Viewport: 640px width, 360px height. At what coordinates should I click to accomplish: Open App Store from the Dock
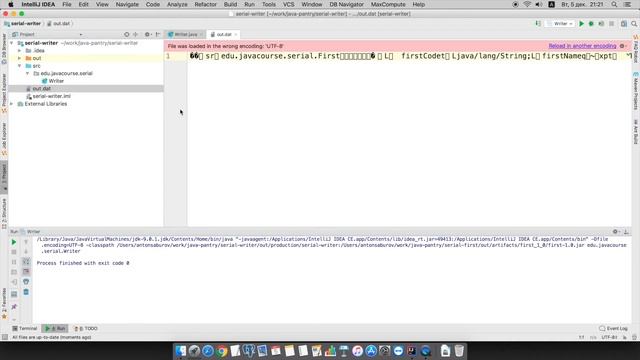[x=371, y=351]
